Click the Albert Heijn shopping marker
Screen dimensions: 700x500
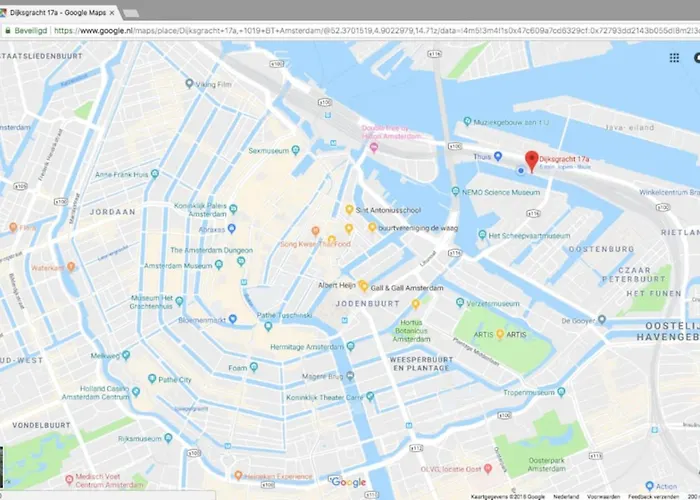pyautogui.click(x=363, y=285)
